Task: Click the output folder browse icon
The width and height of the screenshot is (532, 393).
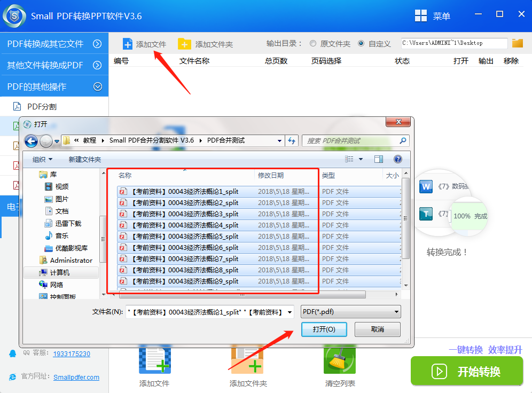Action: [518, 43]
